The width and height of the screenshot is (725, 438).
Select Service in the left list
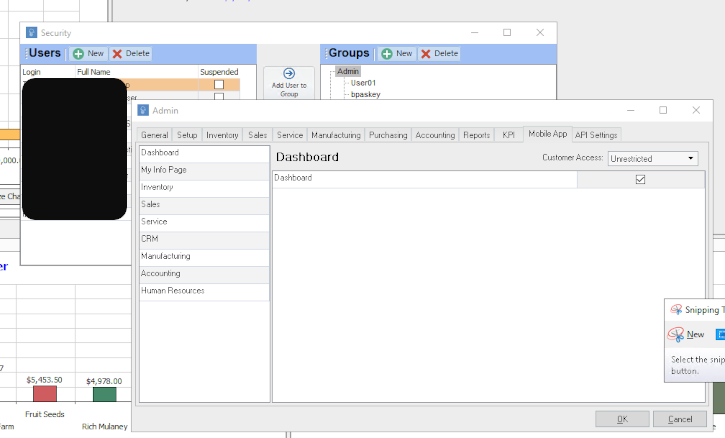(x=204, y=222)
